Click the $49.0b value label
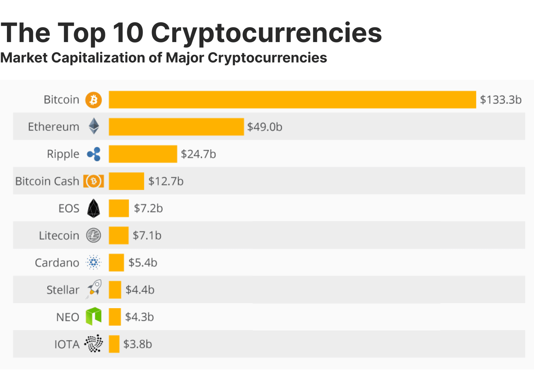The width and height of the screenshot is (534, 392). (265, 127)
